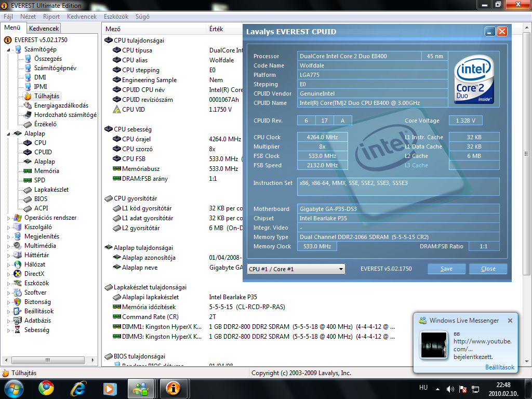Image resolution: width=532 pixels, height=399 pixels.
Task: Dismiss the Windows Live Messenger notification
Action: tap(510, 320)
